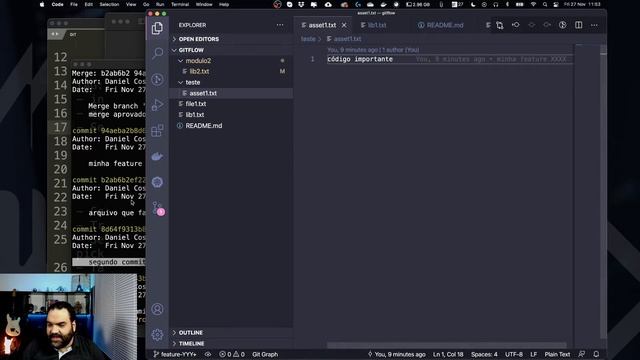Image resolution: width=640 pixels, height=360 pixels.
Task: Toggle the eye icon in status bar
Action: point(208,354)
